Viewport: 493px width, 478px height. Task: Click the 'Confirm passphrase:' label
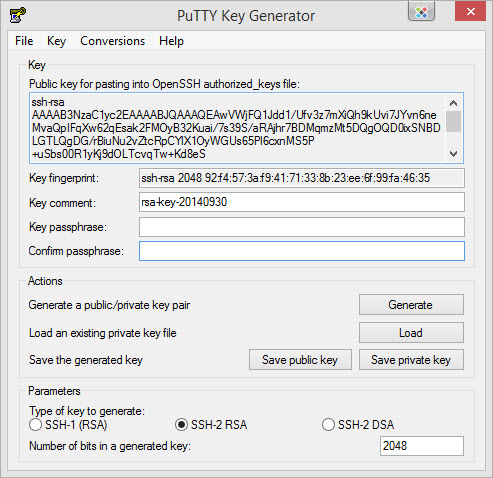coord(76,251)
